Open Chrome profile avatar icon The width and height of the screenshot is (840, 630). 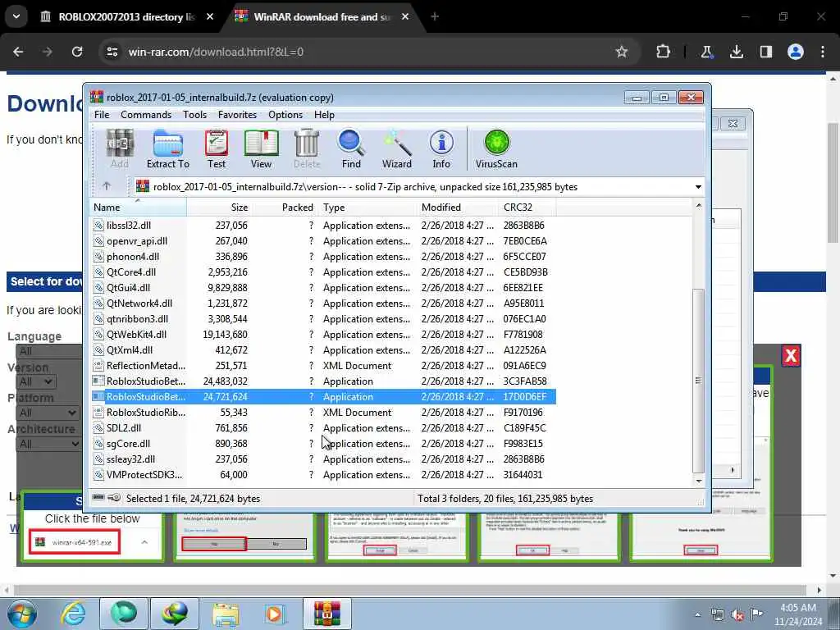[796, 52]
